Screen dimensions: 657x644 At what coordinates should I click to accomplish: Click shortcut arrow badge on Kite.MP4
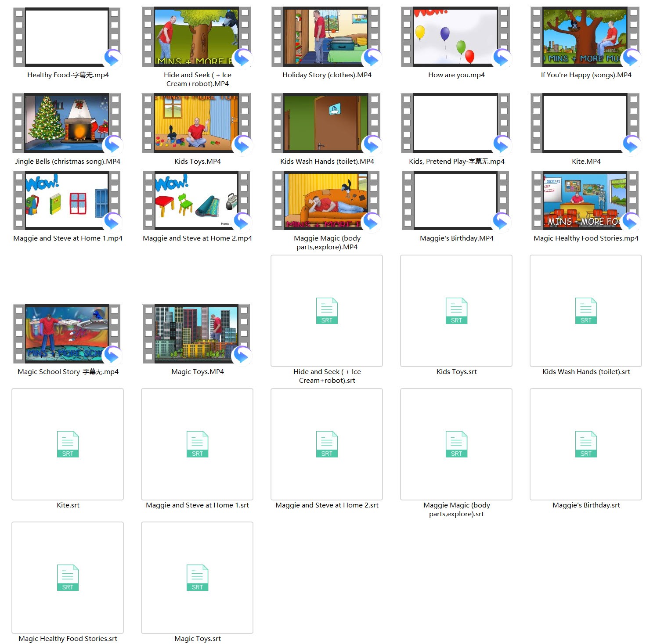(631, 144)
